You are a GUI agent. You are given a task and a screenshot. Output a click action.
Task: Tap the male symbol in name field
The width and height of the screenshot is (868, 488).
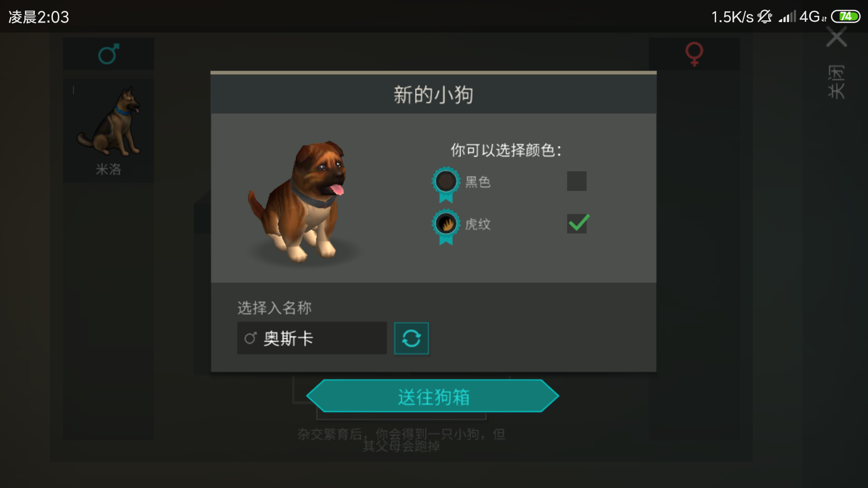(x=250, y=338)
